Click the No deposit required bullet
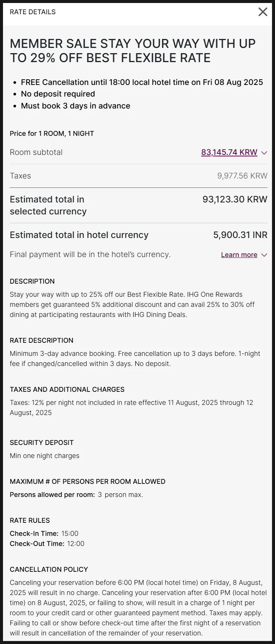275x644 pixels. pyautogui.click(x=58, y=94)
